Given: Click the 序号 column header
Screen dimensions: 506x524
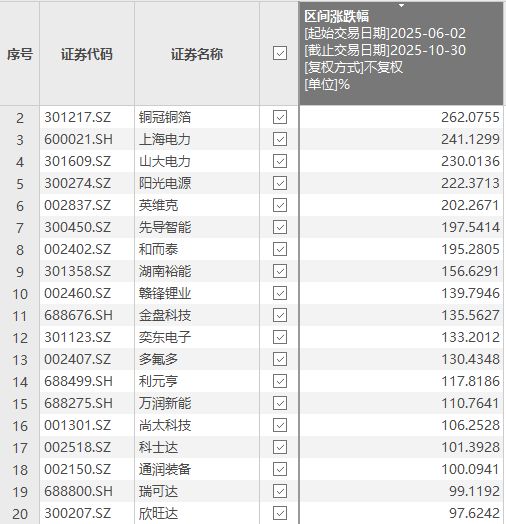Looking at the screenshot, I should [20, 53].
